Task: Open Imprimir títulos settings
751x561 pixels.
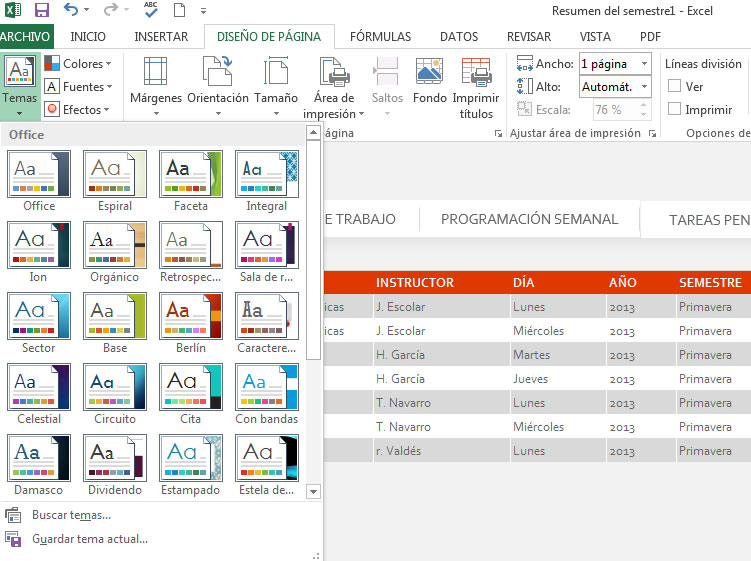Action: [x=476, y=88]
